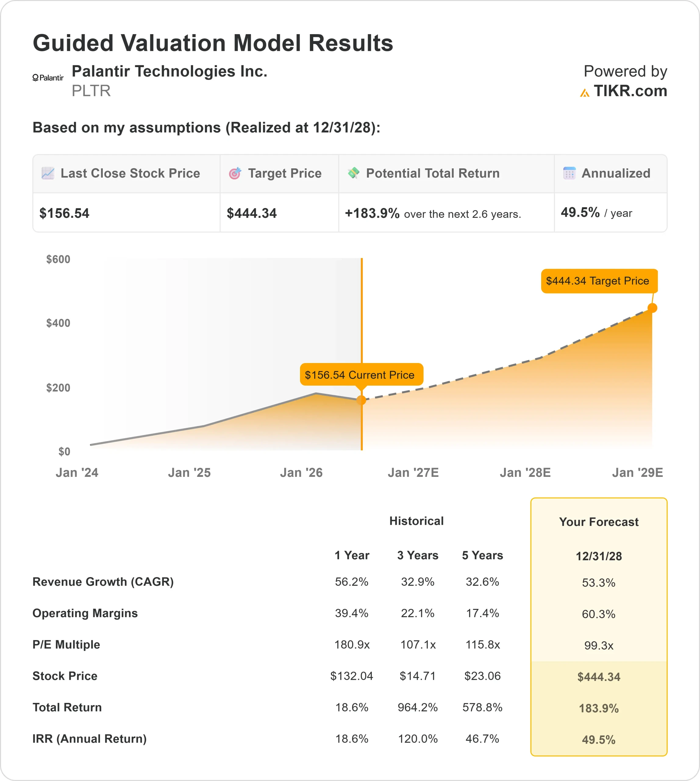Viewport: 700px width, 781px height.
Task: Click the $200 y-axis label
Action: point(58,388)
